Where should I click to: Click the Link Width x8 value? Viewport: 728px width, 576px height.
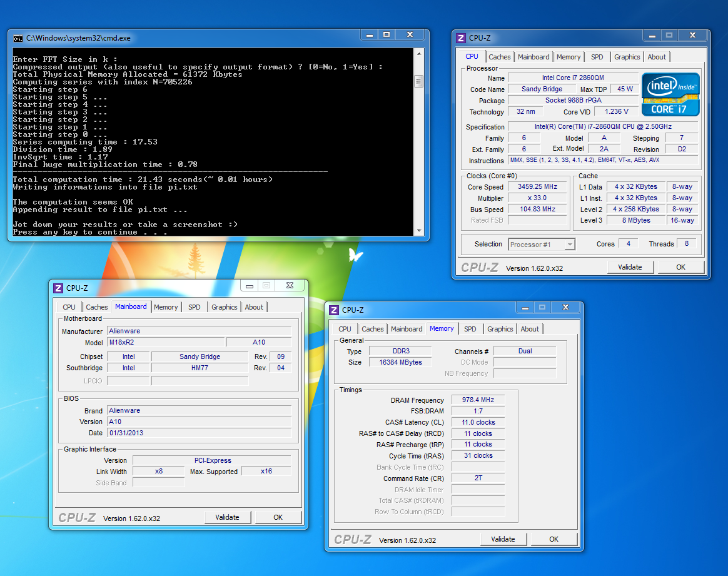tap(159, 471)
